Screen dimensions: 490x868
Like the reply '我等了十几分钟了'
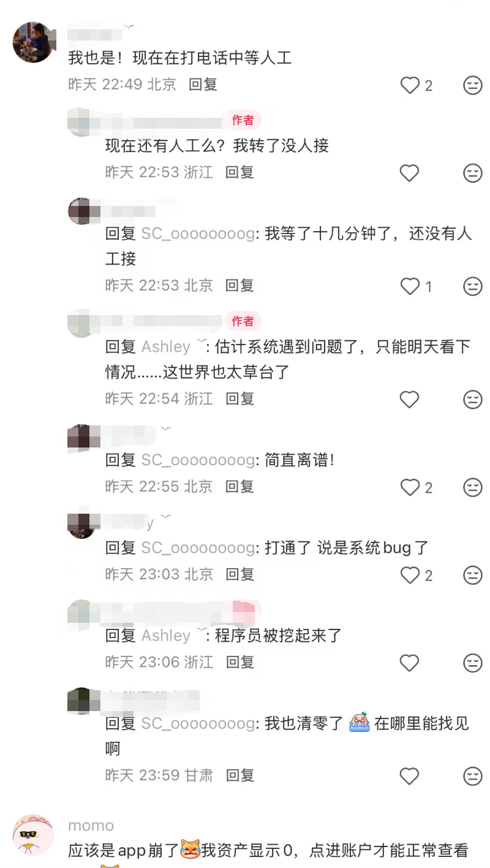[410, 286]
